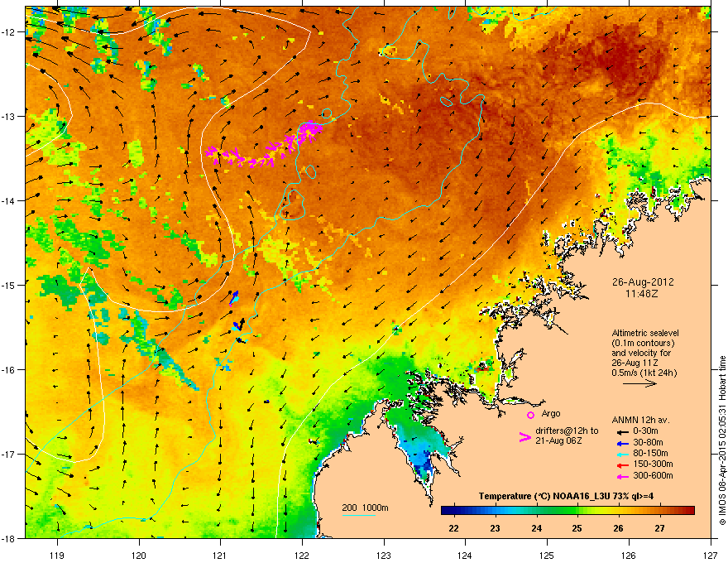Click 'drifters@12h to' legend label
The image size is (728, 563).
[567, 431]
